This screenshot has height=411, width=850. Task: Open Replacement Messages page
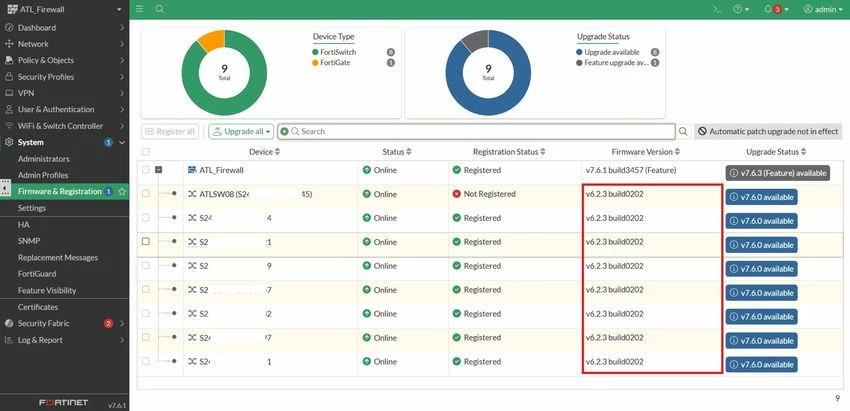[x=57, y=258]
